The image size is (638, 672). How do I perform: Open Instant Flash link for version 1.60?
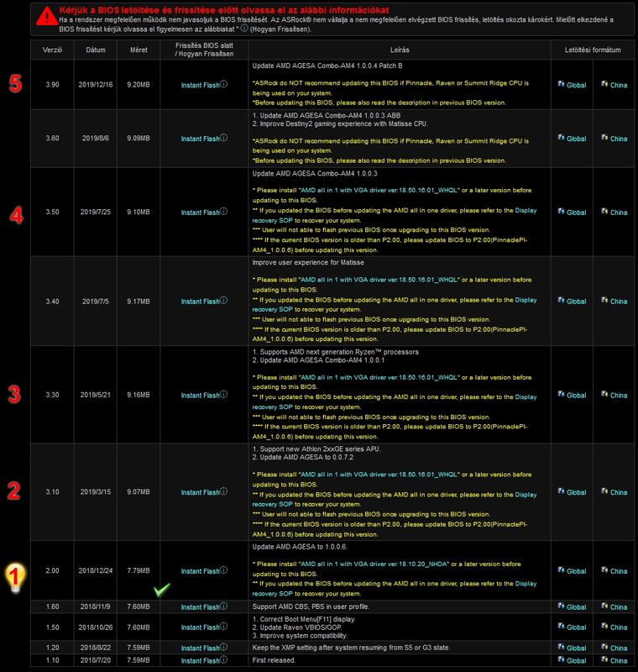click(200, 607)
